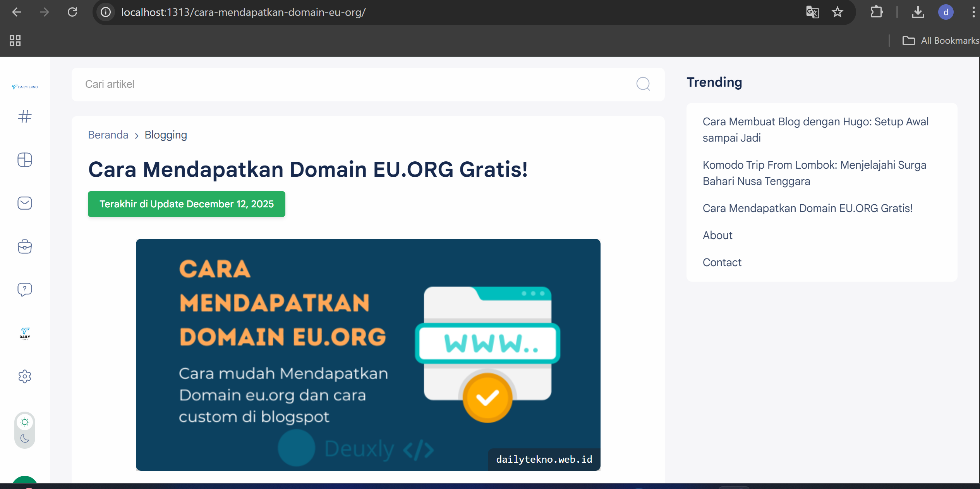Open the downloads icon
Viewport: 980px width, 489px height.
click(x=918, y=12)
